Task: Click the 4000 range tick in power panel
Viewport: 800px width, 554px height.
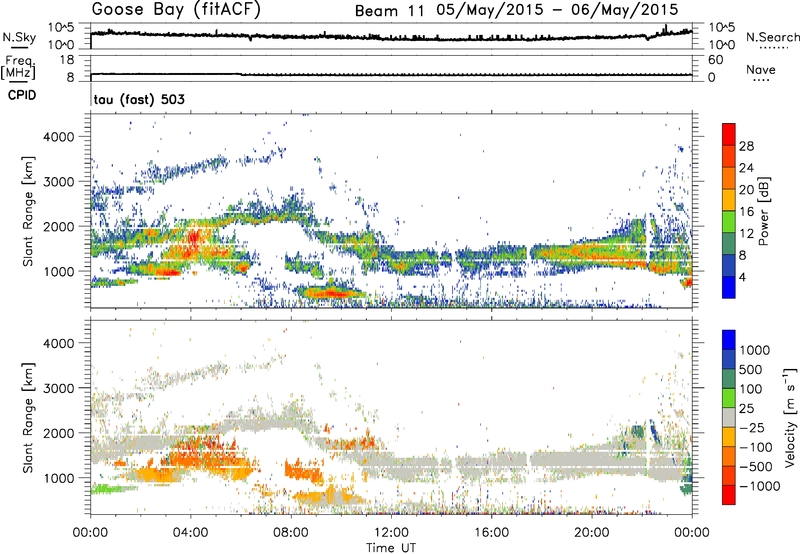Action: click(58, 137)
